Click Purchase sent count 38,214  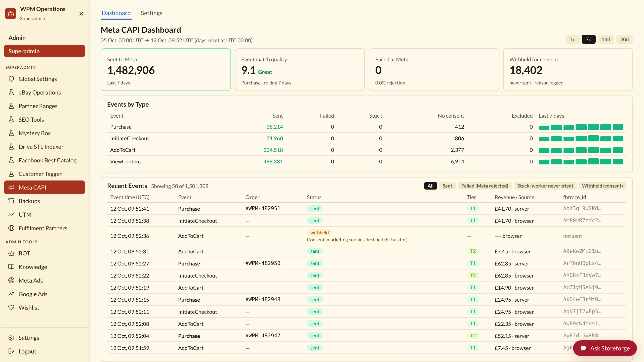[275, 127]
